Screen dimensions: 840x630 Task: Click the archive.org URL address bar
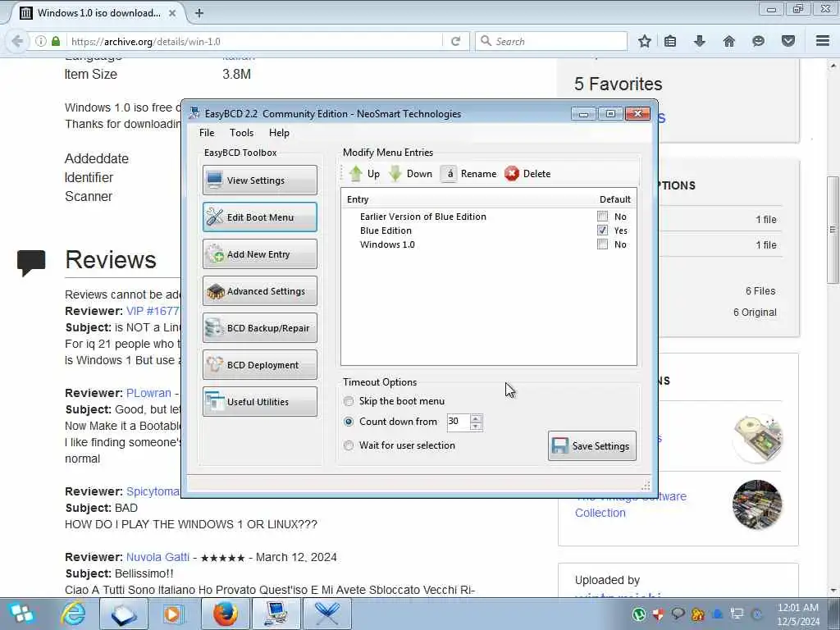point(254,41)
